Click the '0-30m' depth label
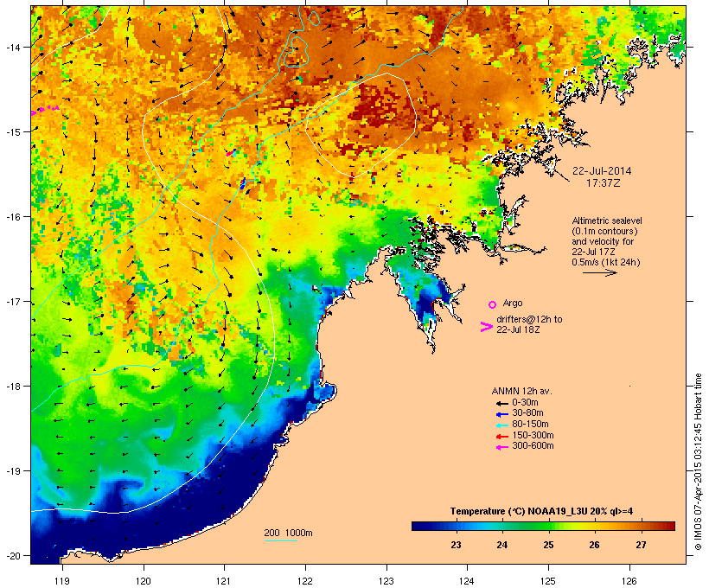This screenshot has width=709, height=588. [525, 403]
